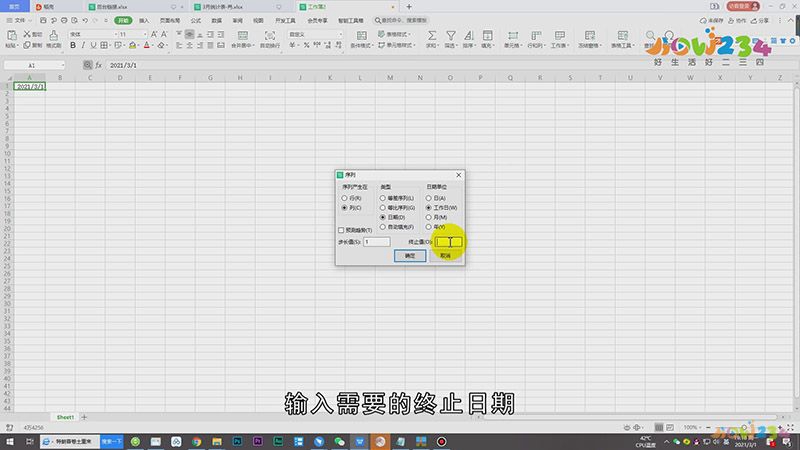Click the Format Painter icon
This screenshot has height=450, width=800.
tap(54, 35)
